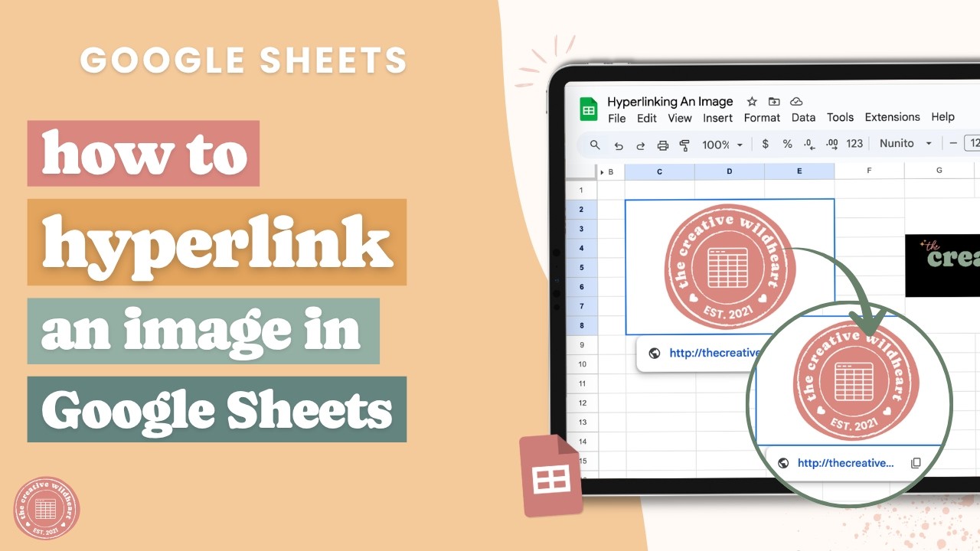Viewport: 980px width, 551px height.
Task: Activate the paint format tool
Action: [x=684, y=145]
